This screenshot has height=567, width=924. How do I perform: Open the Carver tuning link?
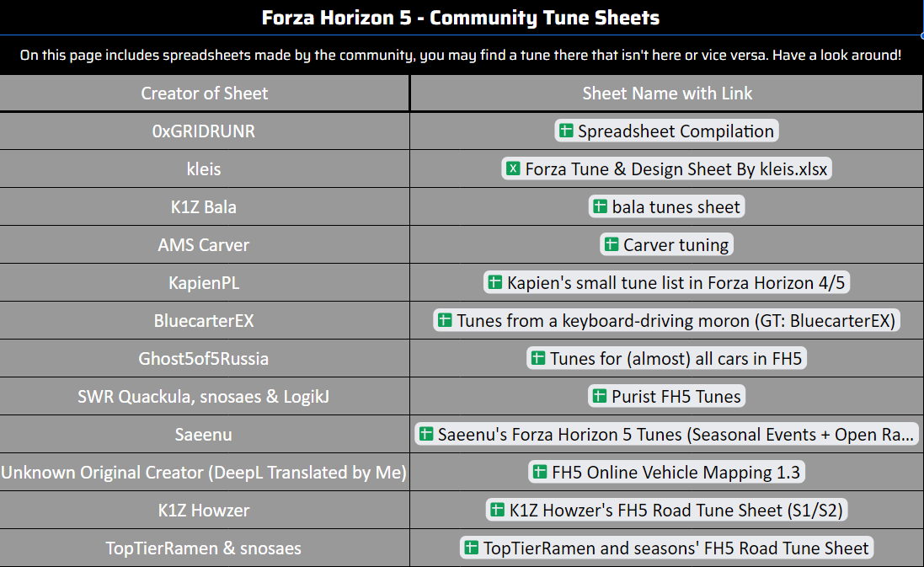coord(666,244)
